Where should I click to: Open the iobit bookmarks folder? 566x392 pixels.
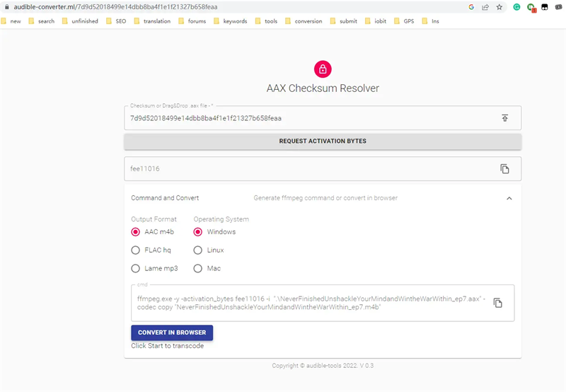tap(376, 21)
